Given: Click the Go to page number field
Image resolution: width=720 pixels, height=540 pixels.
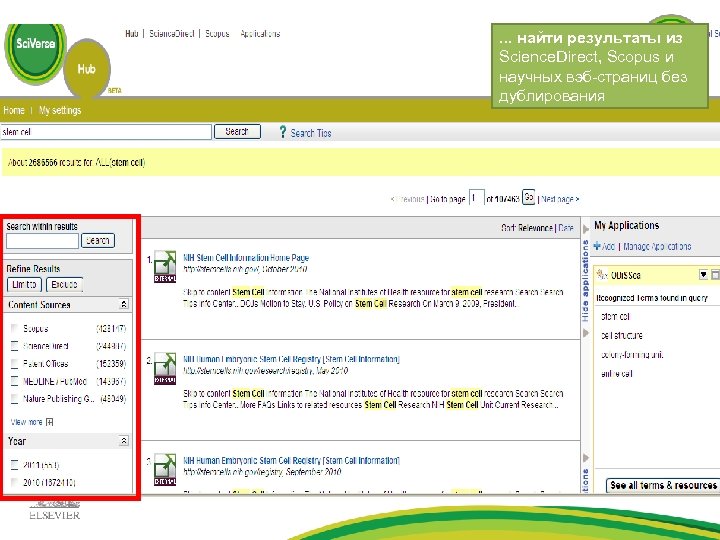Looking at the screenshot, I should point(476,198).
